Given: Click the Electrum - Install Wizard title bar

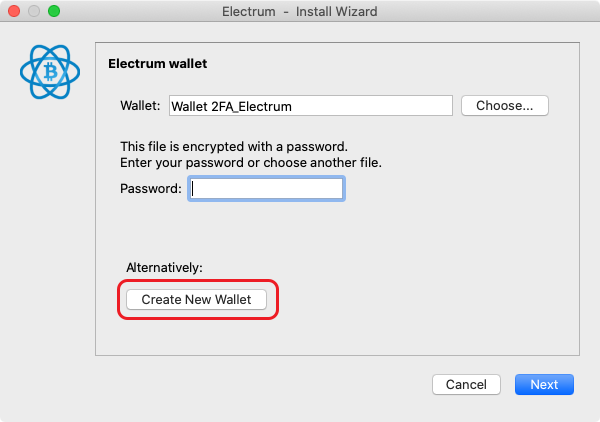Looking at the screenshot, I should [300, 11].
